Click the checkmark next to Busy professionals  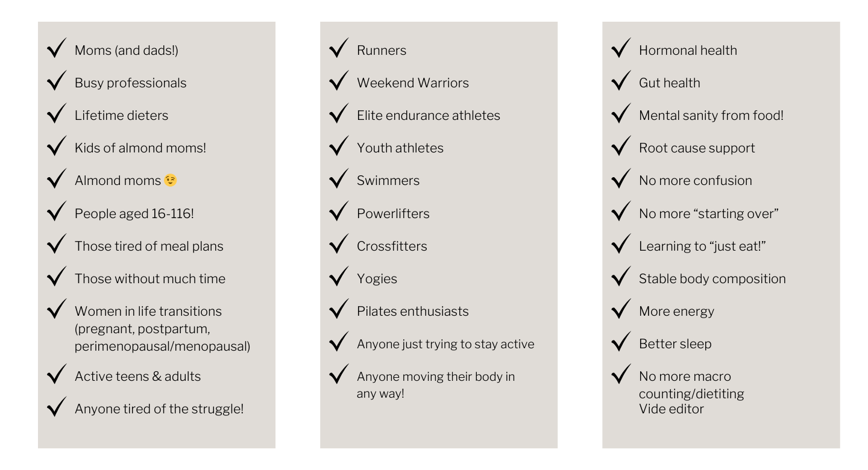pyautogui.click(x=57, y=81)
